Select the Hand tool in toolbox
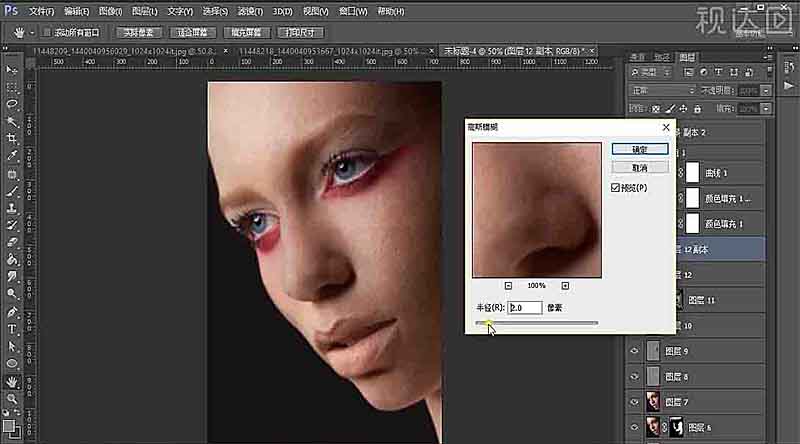This screenshot has width=800, height=444. pyautogui.click(x=12, y=381)
